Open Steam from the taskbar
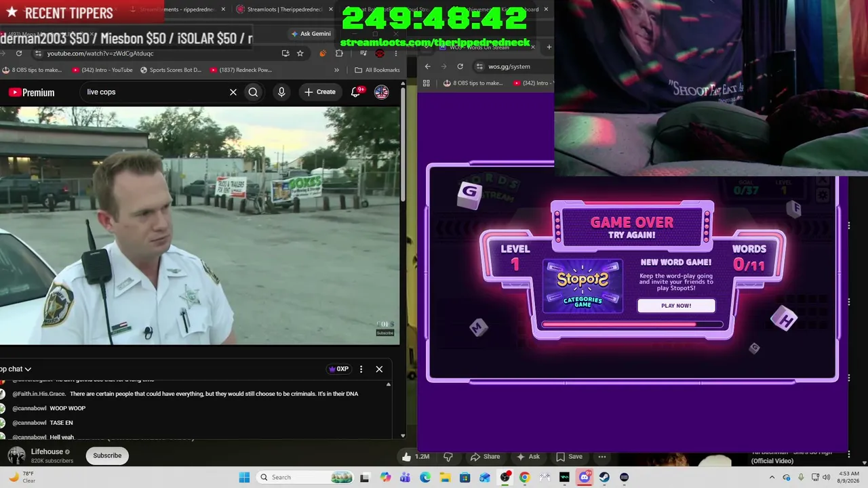 click(x=604, y=477)
